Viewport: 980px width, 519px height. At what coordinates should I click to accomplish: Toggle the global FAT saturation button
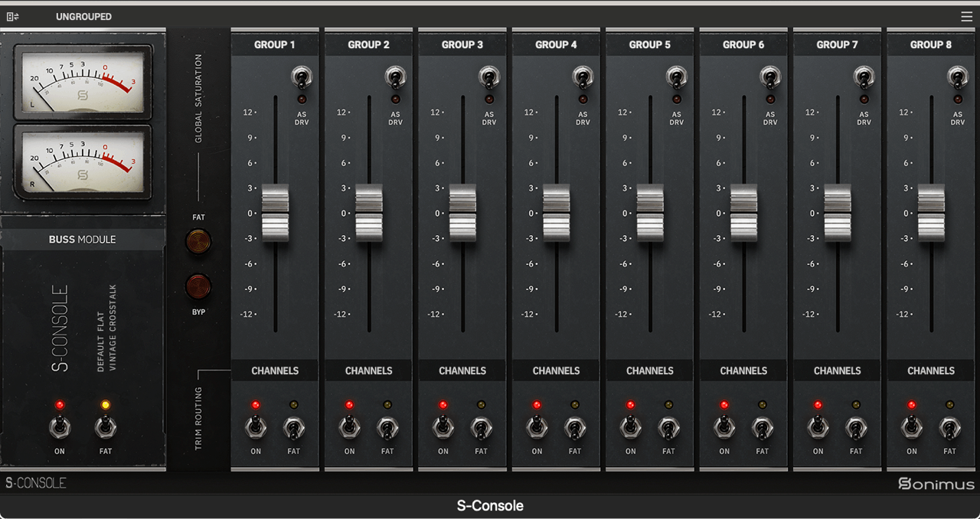[198, 242]
